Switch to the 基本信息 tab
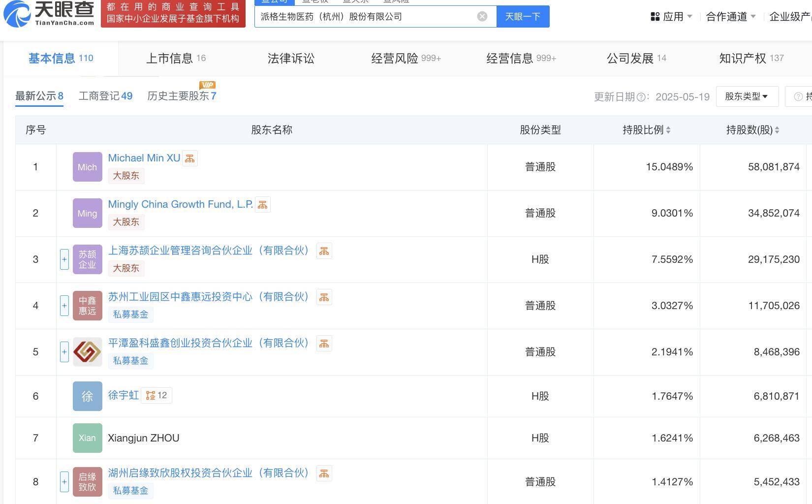812x504 pixels. (61, 59)
